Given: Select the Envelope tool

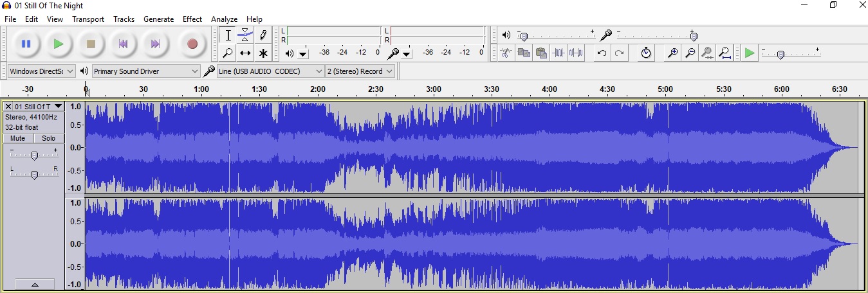Looking at the screenshot, I should click(245, 35).
